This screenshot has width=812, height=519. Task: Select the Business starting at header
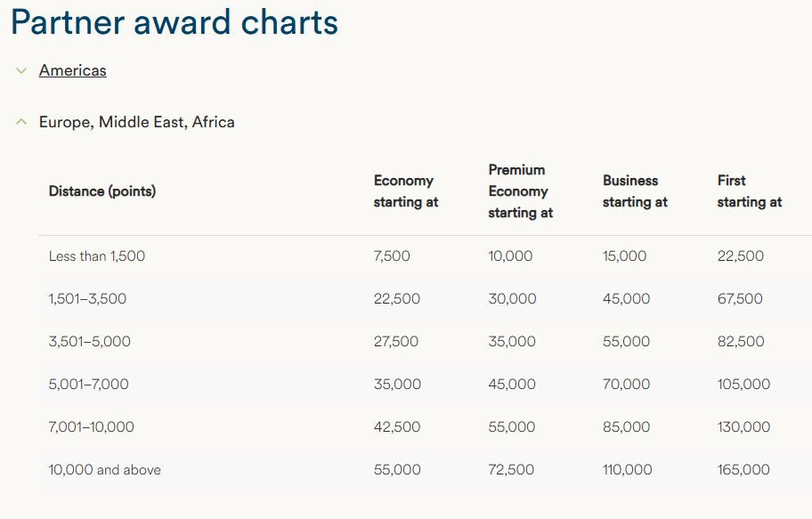click(634, 191)
